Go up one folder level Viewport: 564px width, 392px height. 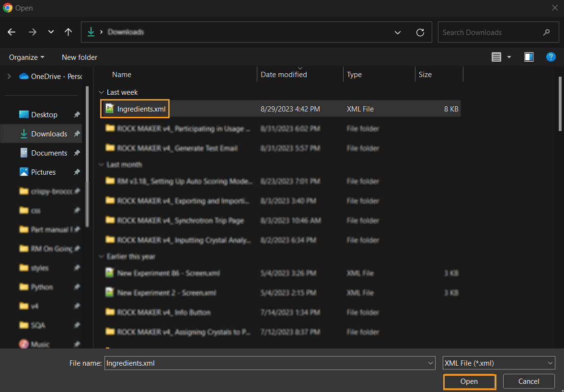(x=68, y=32)
